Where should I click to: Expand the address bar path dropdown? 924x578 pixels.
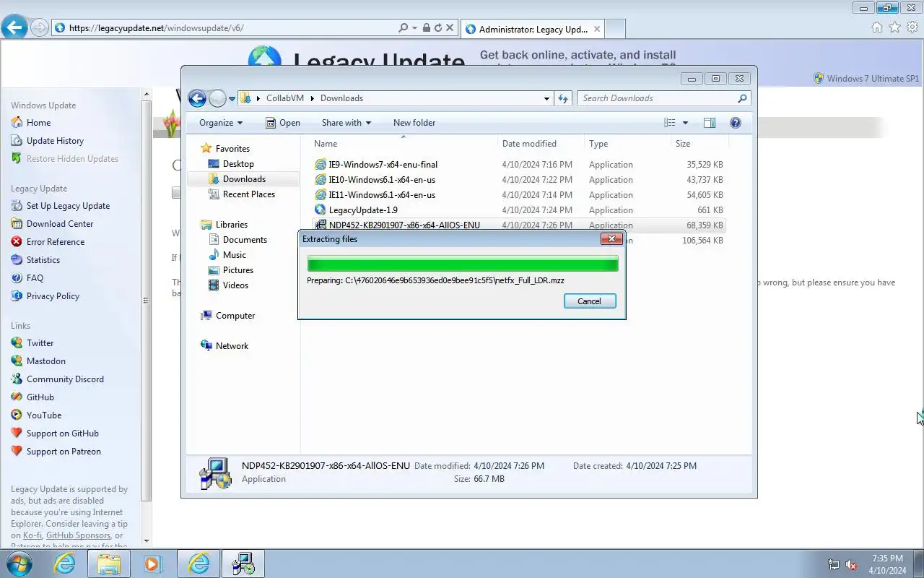546,98
